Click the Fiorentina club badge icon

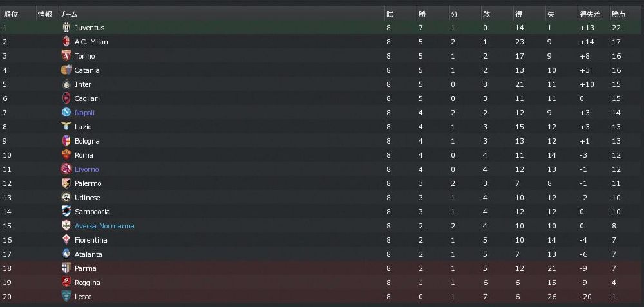pos(66,240)
